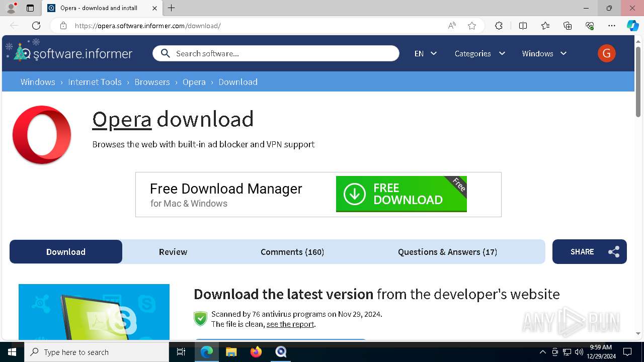Refresh the current page
The height and width of the screenshot is (362, 644).
[x=36, y=26]
